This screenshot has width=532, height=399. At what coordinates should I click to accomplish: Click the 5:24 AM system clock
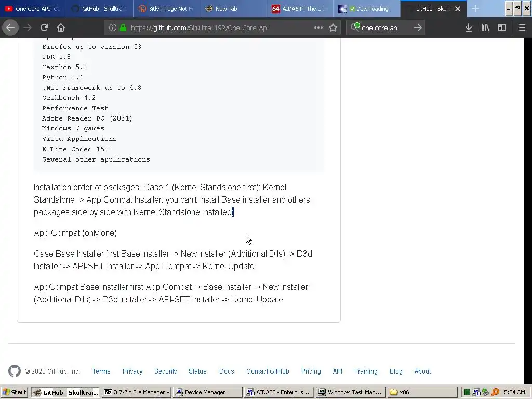(x=514, y=392)
